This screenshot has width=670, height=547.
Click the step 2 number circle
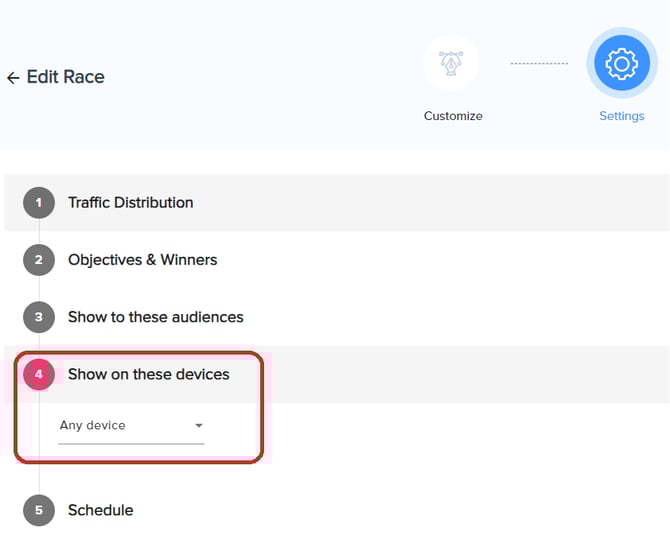[39, 260]
